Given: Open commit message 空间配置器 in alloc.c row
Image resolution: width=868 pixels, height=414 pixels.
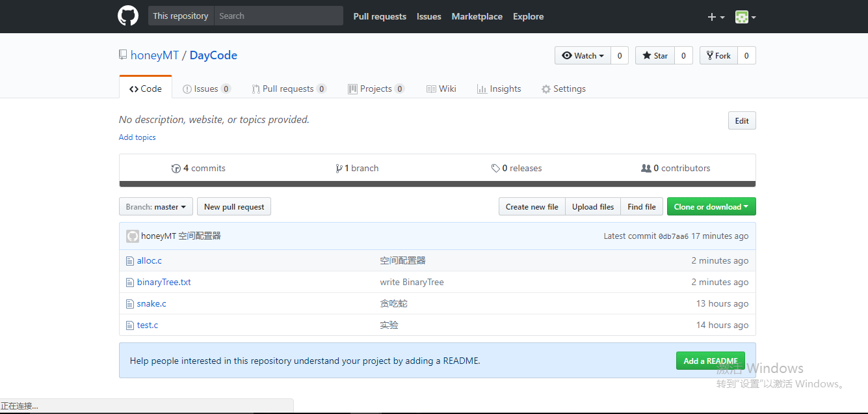Looking at the screenshot, I should coord(403,261).
